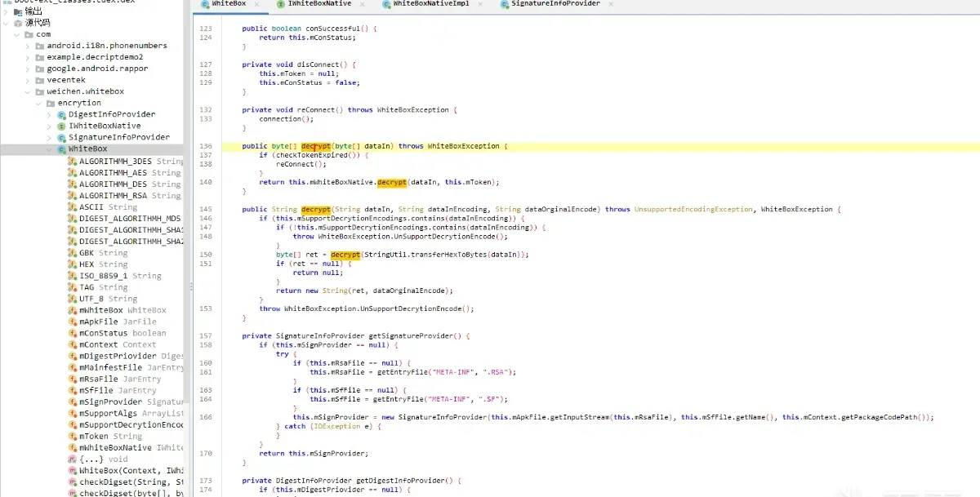Screen dimensions: 980x497
Task: Expand the android.i18n.phonenumbers package
Action: coord(28,46)
